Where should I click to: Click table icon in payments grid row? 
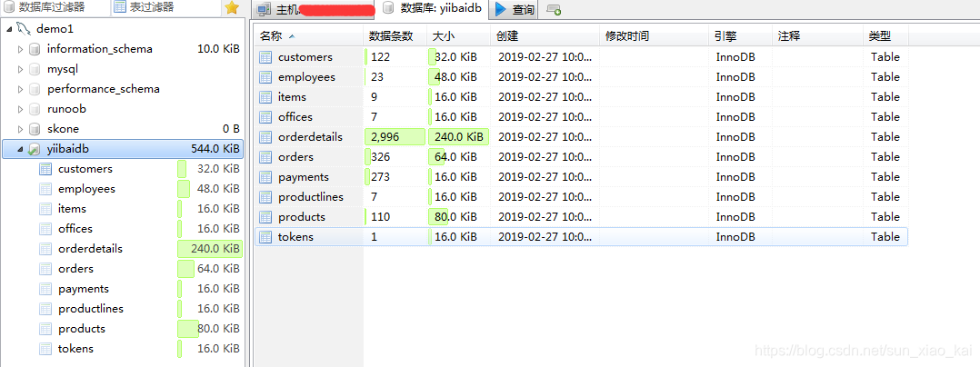(265, 176)
